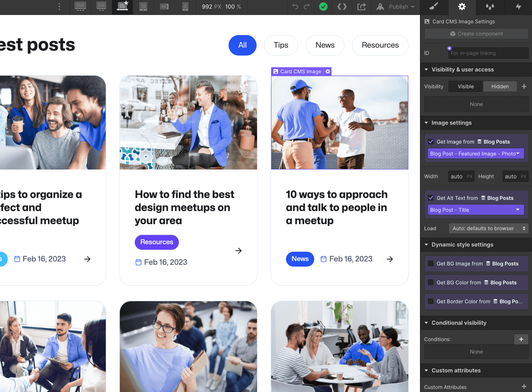Image resolution: width=532 pixels, height=392 pixels.
Task: Select the News filter tab
Action: click(325, 45)
